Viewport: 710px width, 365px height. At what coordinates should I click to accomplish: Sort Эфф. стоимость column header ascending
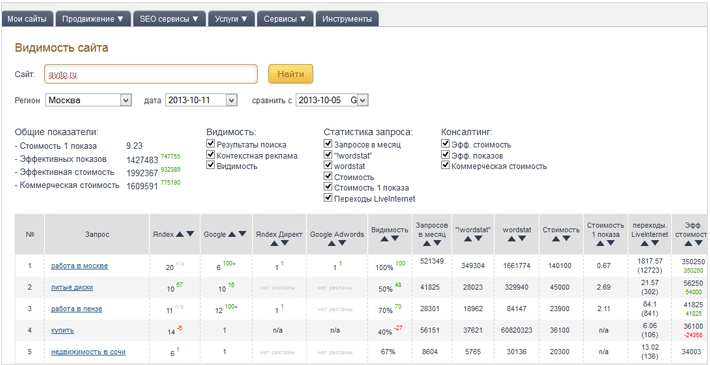(688, 243)
